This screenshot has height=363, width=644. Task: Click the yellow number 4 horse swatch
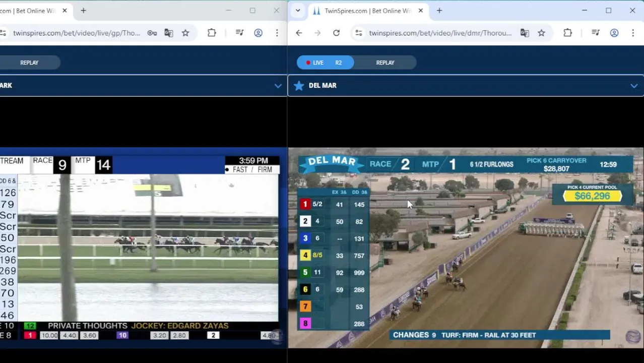tap(305, 255)
